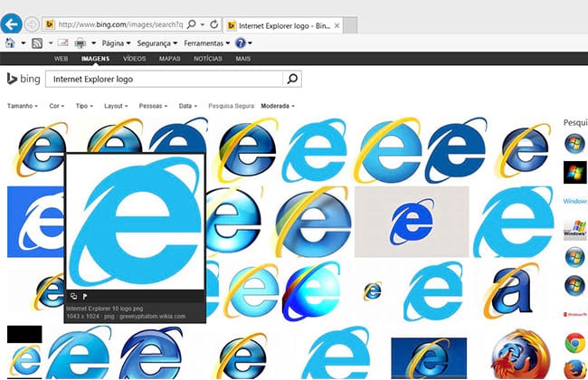Click the enlarged IE 10 logo preview
The height and width of the screenshot is (380, 588).
135,222
